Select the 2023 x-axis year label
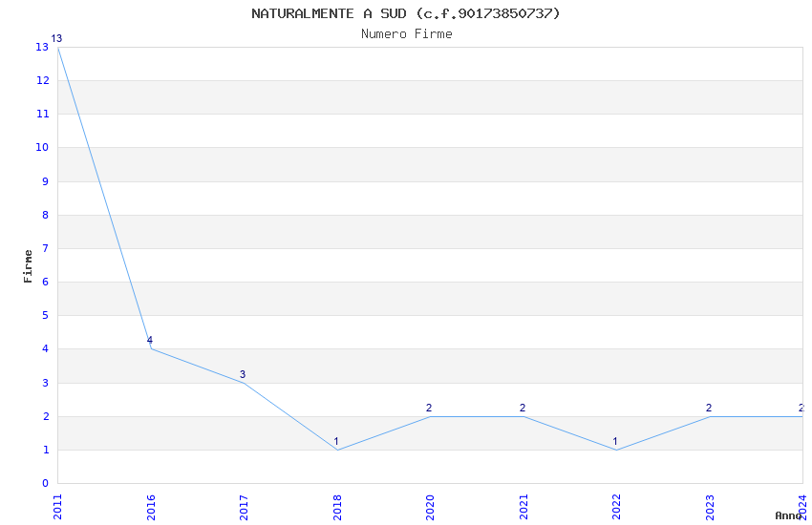Viewport: 812px width, 525px height. (710, 507)
